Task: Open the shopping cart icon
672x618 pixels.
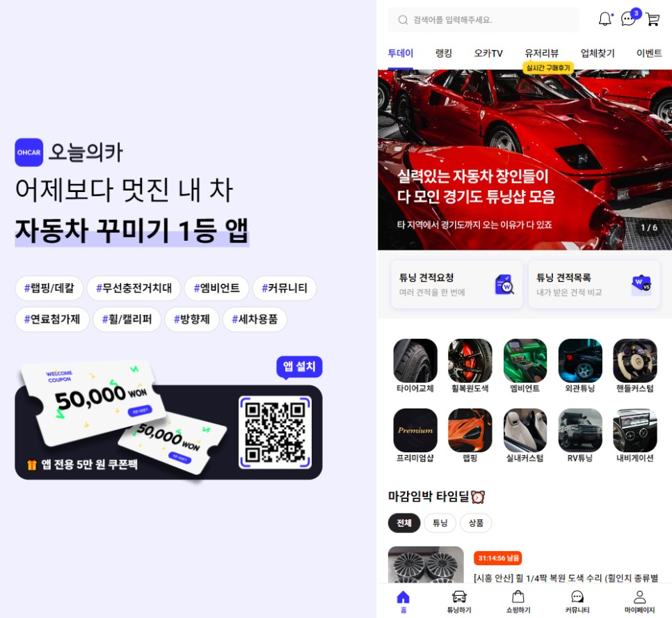Action: [652, 20]
